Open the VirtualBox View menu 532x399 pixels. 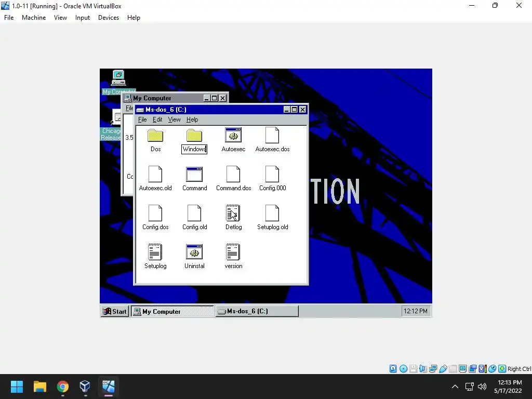[x=60, y=18]
